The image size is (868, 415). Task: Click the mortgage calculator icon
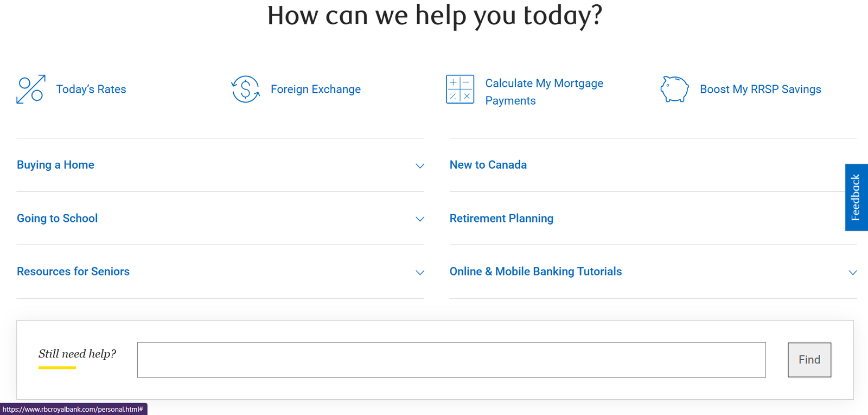[x=460, y=89]
